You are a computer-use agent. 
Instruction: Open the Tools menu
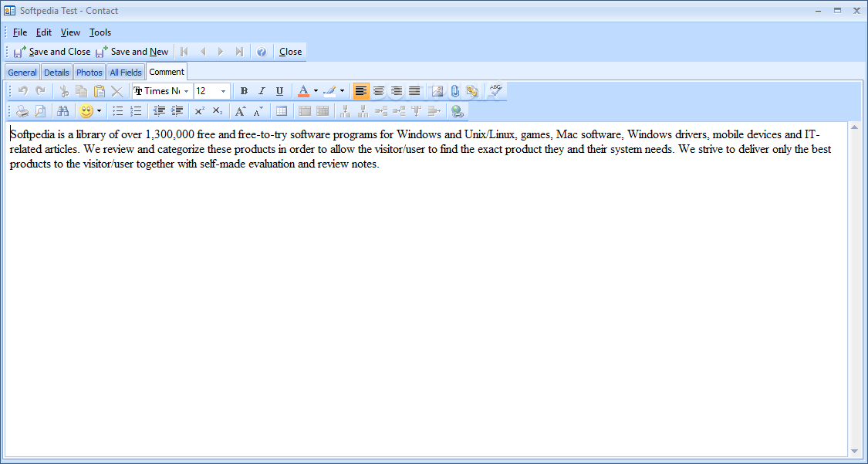pos(100,32)
